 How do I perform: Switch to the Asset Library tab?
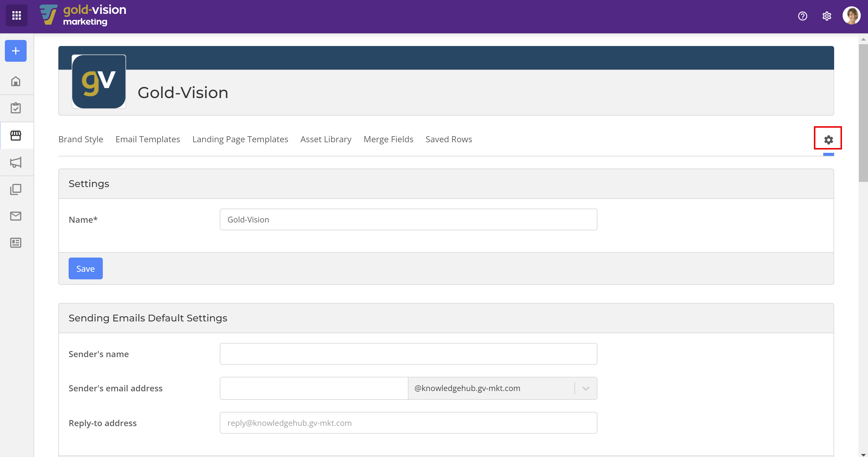326,139
